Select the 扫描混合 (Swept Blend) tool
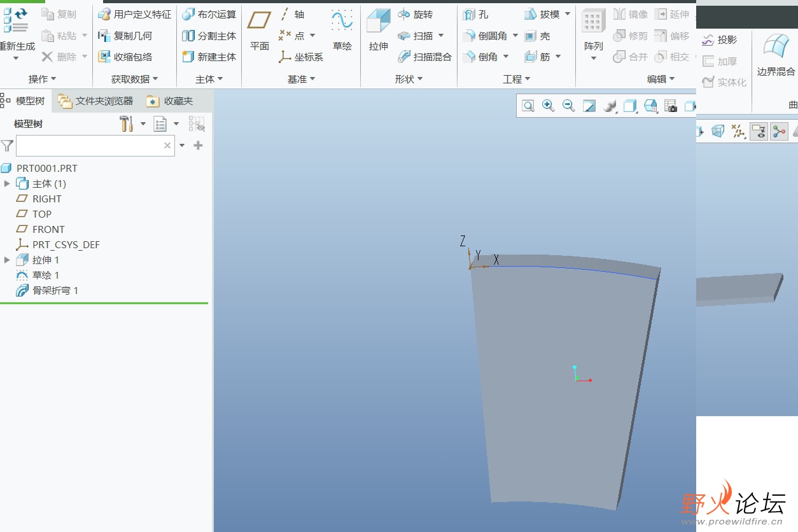This screenshot has height=532, width=798. tap(424, 57)
